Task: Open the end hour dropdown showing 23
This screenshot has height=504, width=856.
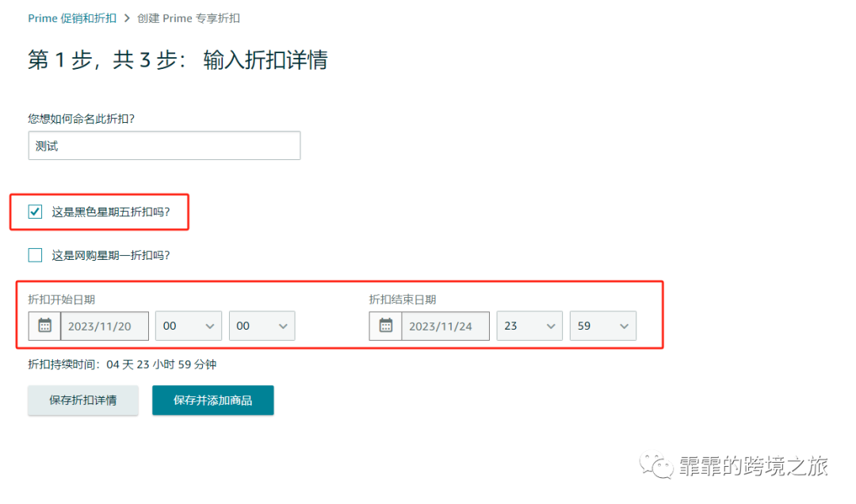Action: tap(529, 326)
